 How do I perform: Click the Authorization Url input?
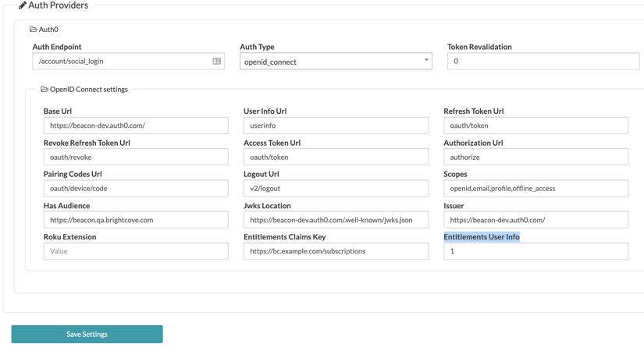(535, 157)
